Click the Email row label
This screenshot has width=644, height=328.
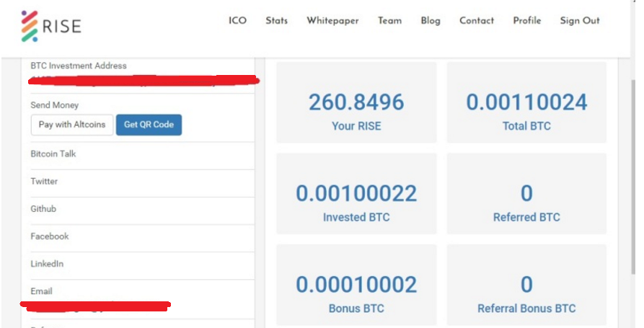[x=42, y=291]
